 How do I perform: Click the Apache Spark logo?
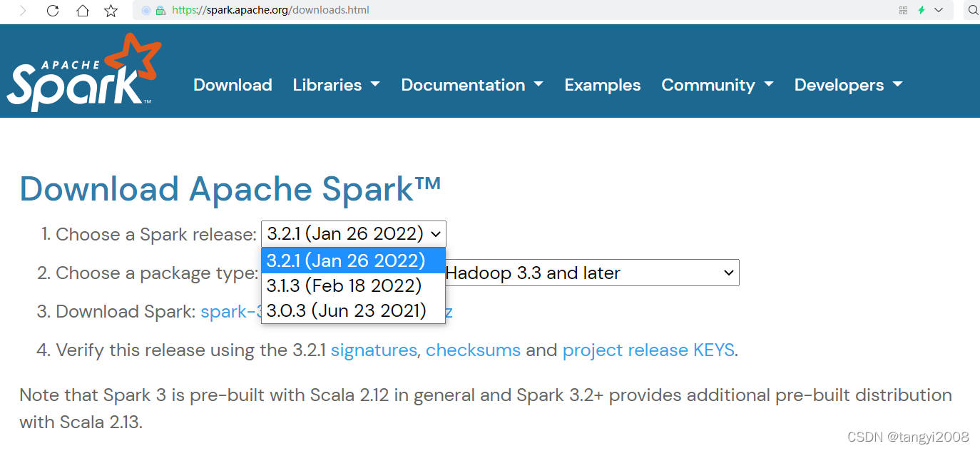click(84, 72)
